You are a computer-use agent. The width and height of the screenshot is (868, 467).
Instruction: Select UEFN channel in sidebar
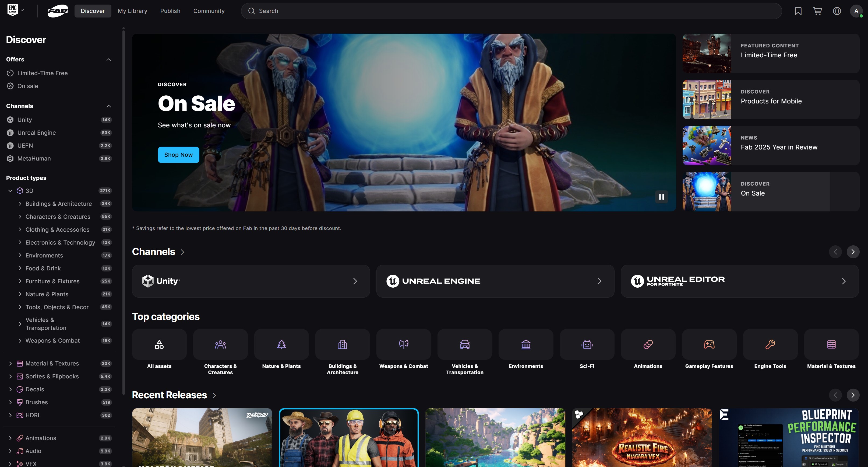[59, 146]
